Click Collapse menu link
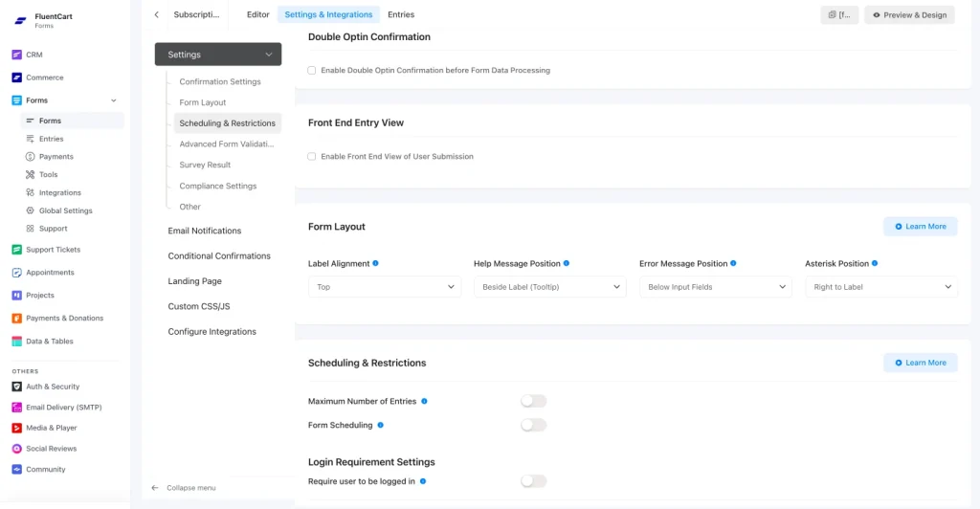 click(185, 488)
